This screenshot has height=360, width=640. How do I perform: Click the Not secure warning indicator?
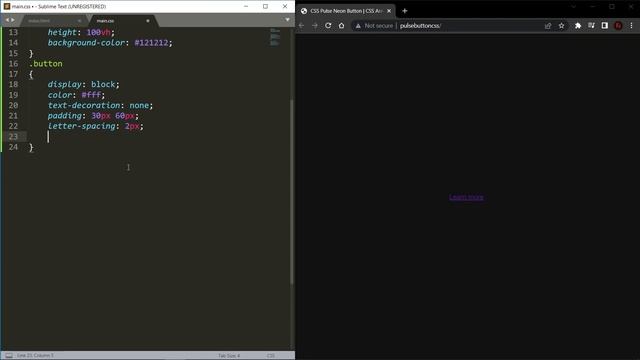click(374, 26)
